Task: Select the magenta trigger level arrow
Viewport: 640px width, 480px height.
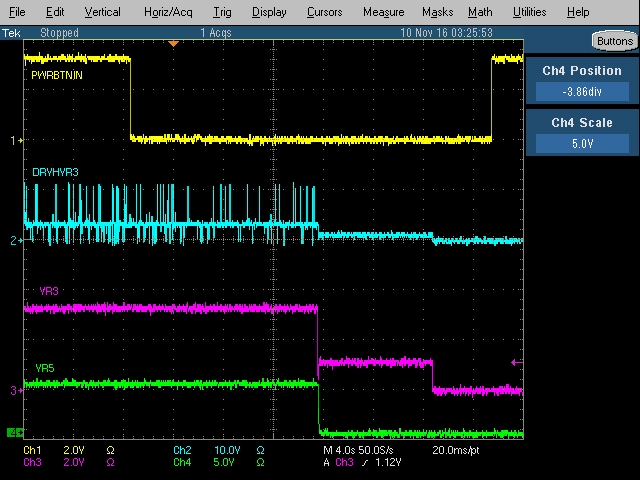Action: [516, 362]
